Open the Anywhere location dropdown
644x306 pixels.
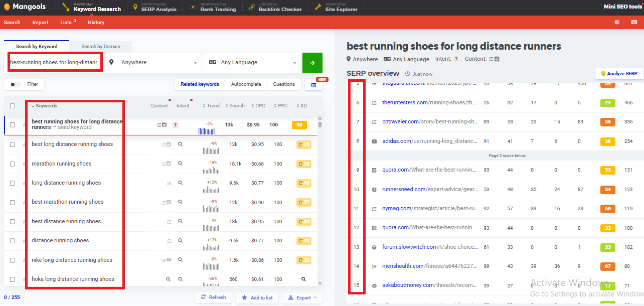[152, 63]
